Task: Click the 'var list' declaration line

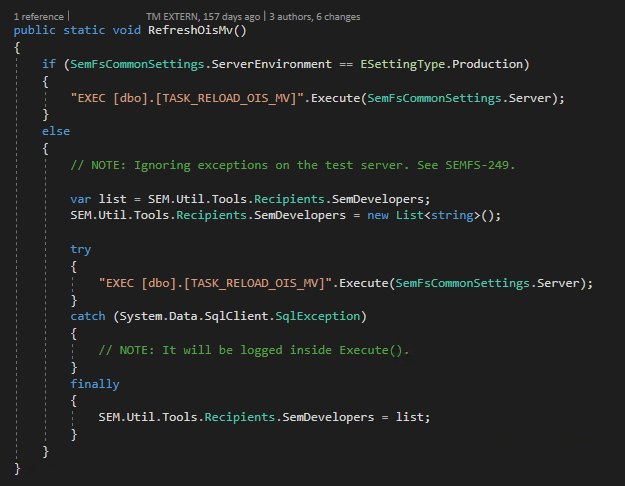Action: point(250,199)
